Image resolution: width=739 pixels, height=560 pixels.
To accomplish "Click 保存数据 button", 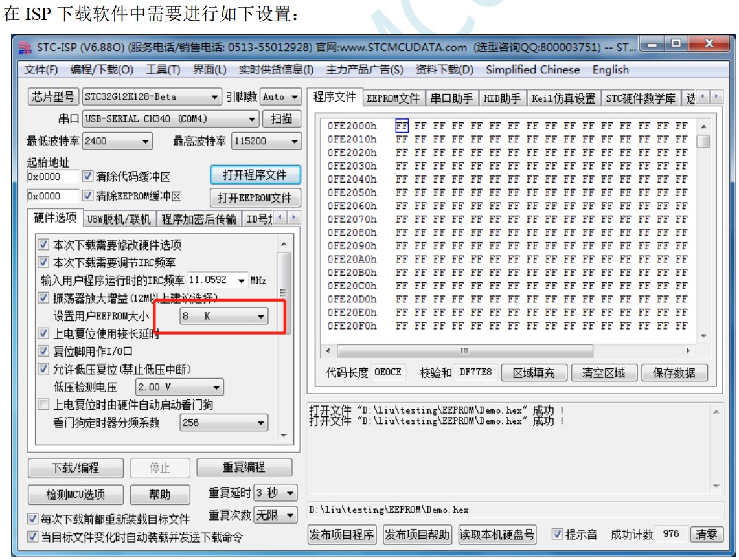I will click(x=674, y=373).
